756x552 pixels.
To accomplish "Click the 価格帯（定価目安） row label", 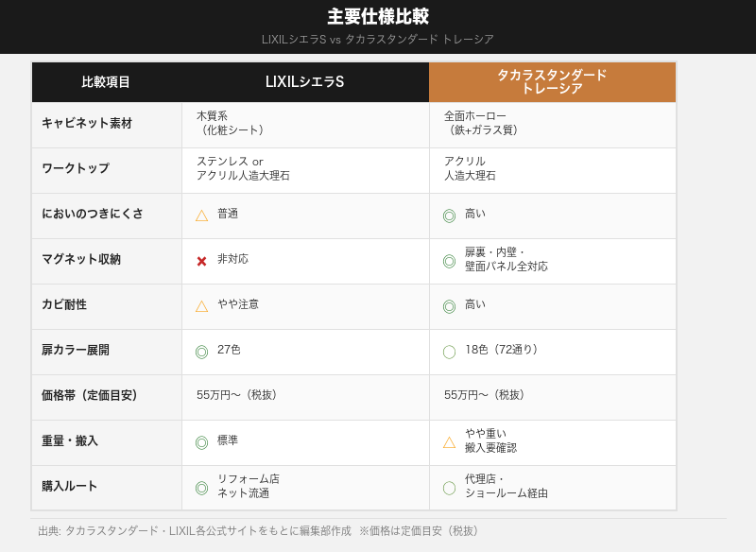I will tap(90, 396).
